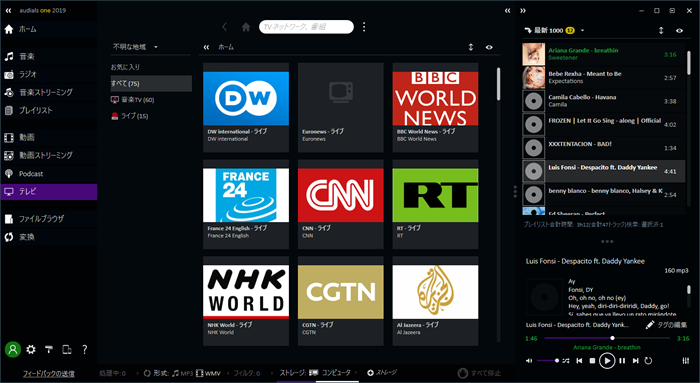Click the round play button
700x383 pixels.
click(x=607, y=361)
